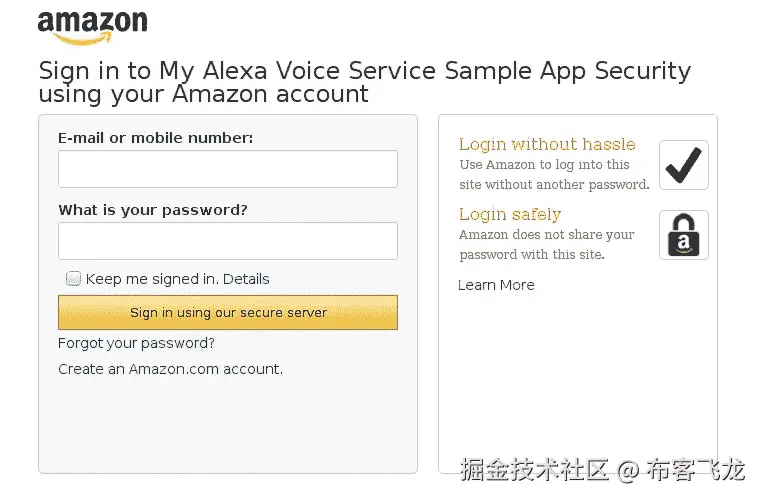The image size is (762, 500).
Task: Open the Learn More link
Action: [496, 285]
